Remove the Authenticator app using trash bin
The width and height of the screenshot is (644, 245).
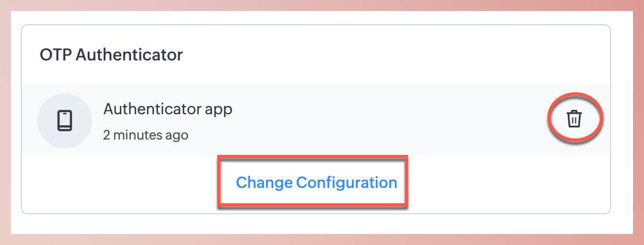click(x=574, y=119)
